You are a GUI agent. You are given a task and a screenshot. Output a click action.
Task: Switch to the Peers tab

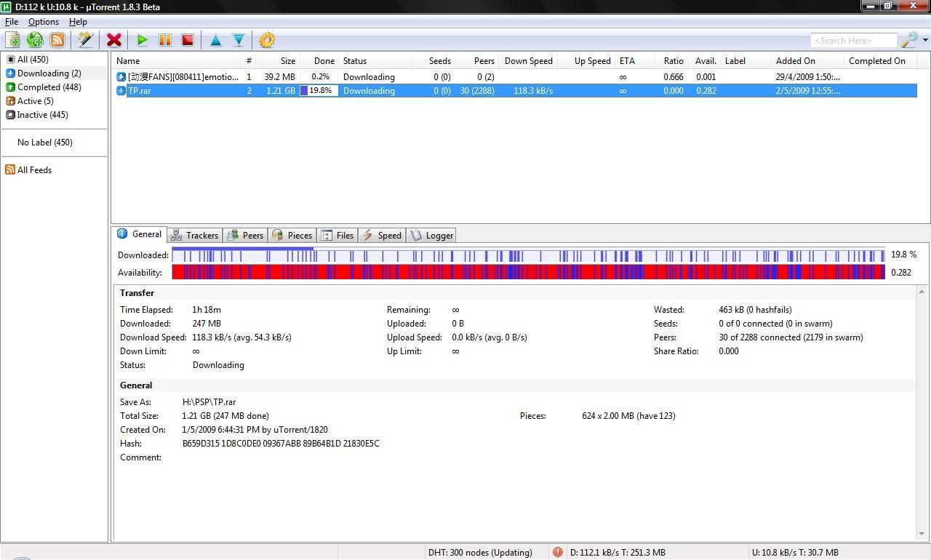pyautogui.click(x=245, y=235)
